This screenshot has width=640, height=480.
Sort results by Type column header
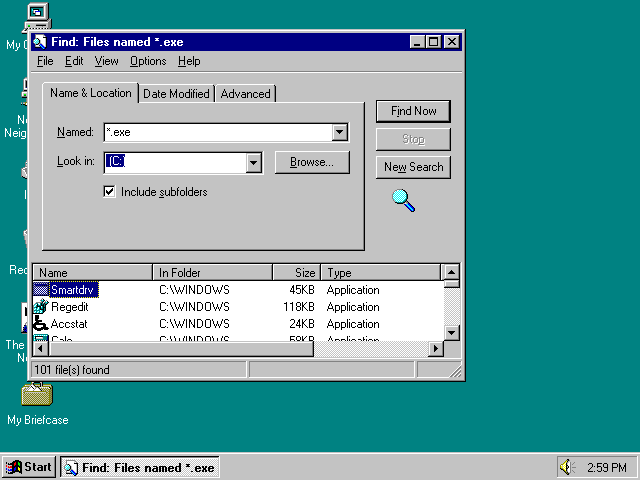tap(381, 272)
